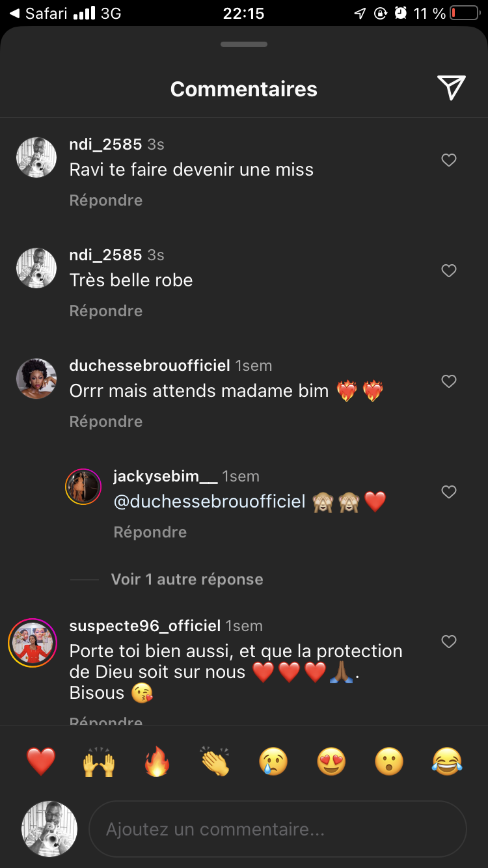The image size is (488, 868).
Task: Like duchessebrouofficiel's "madame bim" comment
Action: coord(449,381)
